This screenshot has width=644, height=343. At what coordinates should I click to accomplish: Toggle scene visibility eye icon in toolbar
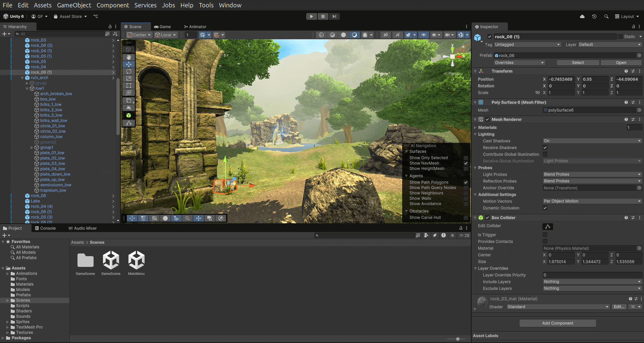click(x=424, y=35)
